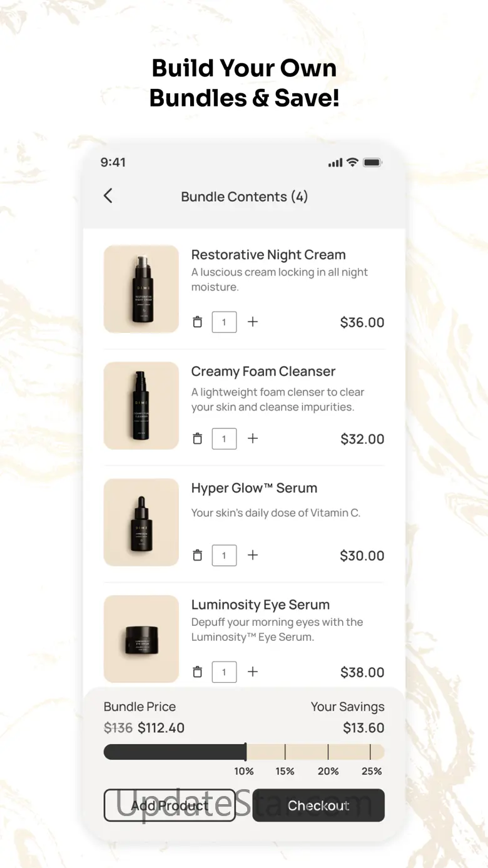Viewport: 488px width, 868px height.
Task: Tap the battery icon in status bar
Action: (372, 163)
